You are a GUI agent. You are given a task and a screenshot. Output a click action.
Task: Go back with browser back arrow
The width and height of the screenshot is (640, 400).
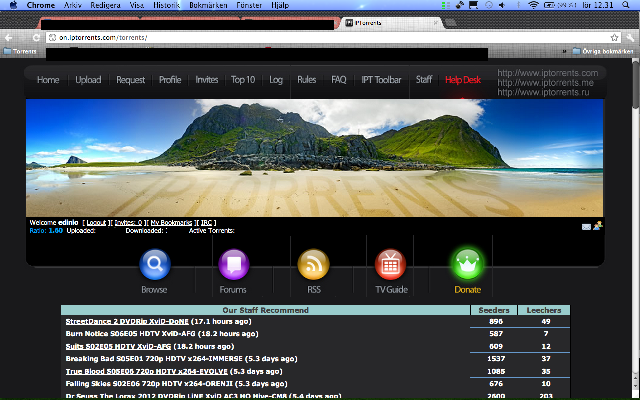coord(9,38)
